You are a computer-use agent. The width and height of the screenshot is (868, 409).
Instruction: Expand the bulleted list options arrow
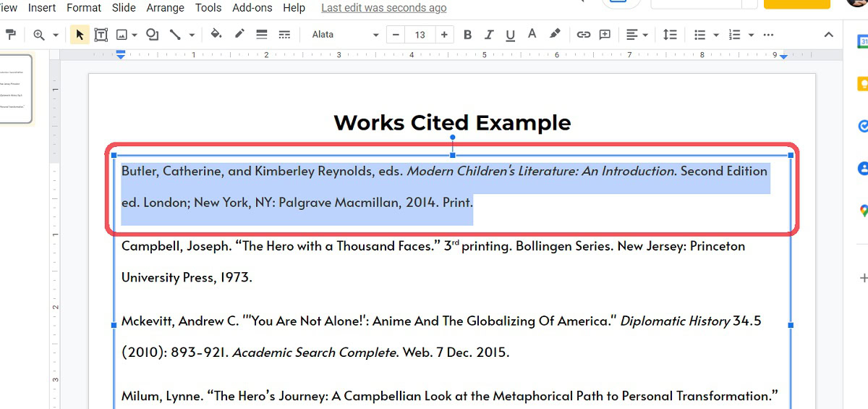click(x=715, y=35)
